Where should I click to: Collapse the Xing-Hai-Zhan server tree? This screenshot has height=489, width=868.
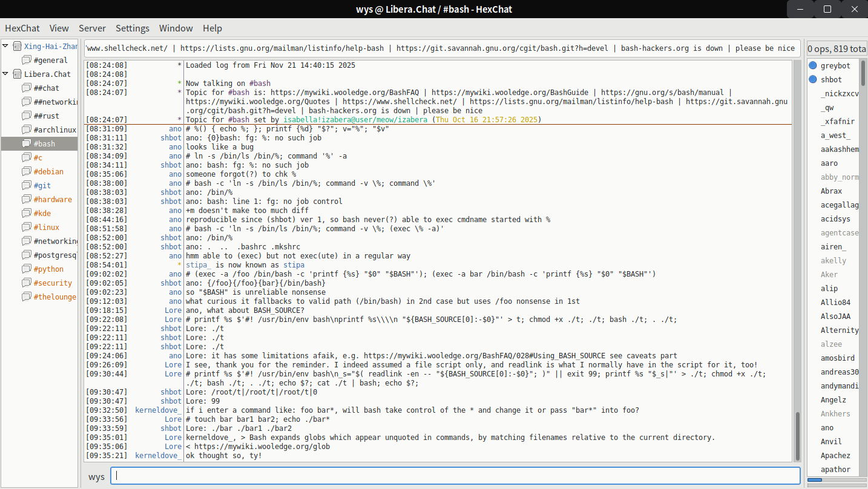6,46
